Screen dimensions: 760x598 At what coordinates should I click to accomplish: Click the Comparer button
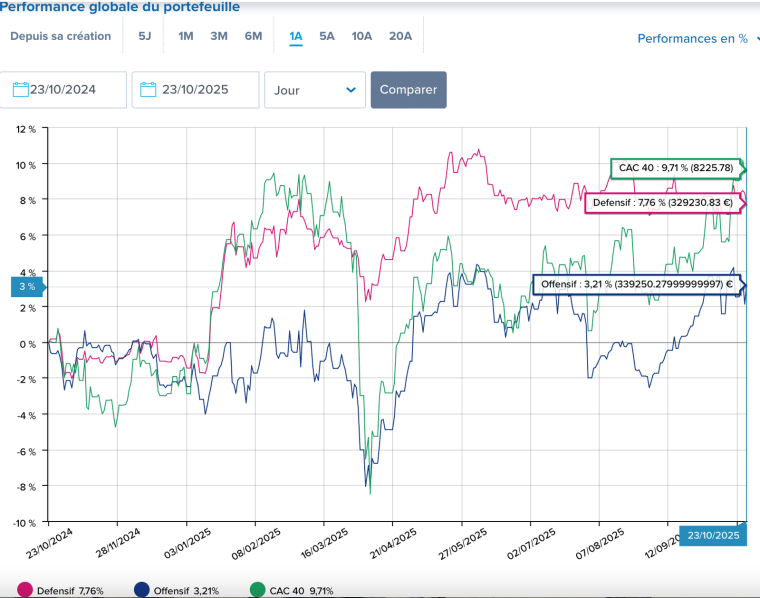point(408,89)
